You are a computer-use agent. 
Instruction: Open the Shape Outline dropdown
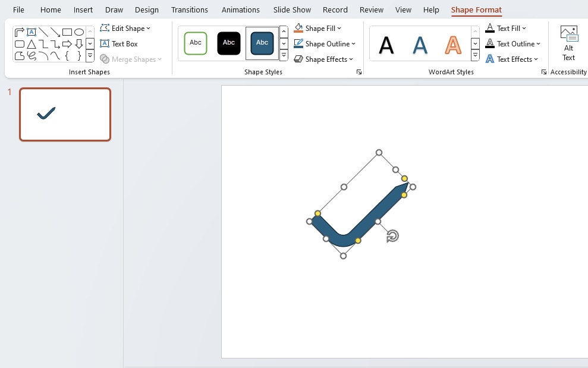(x=325, y=43)
